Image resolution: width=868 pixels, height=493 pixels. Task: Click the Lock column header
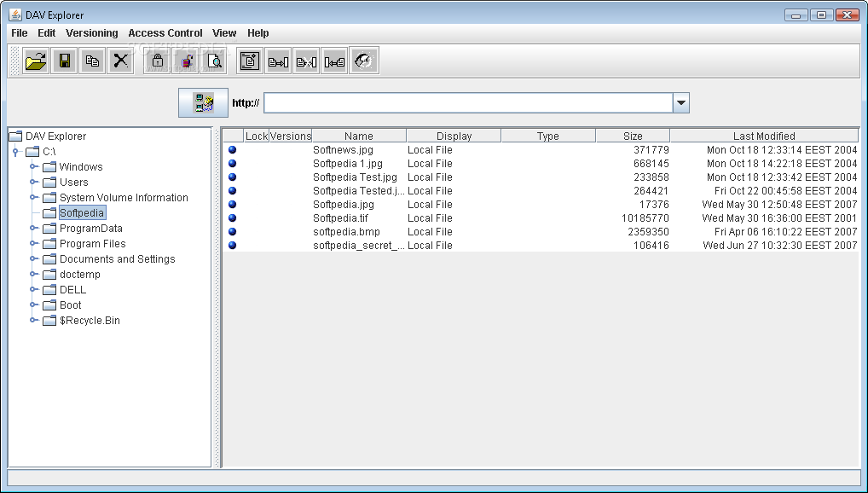(257, 136)
